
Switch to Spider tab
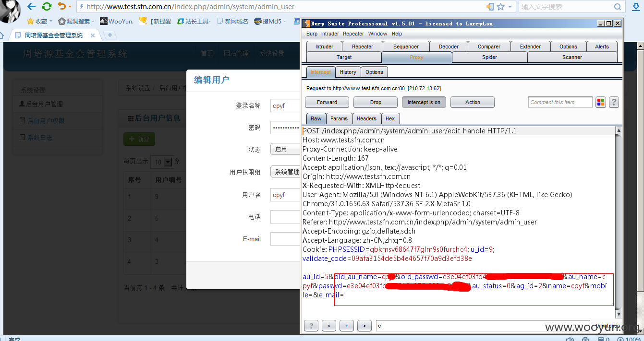[489, 57]
